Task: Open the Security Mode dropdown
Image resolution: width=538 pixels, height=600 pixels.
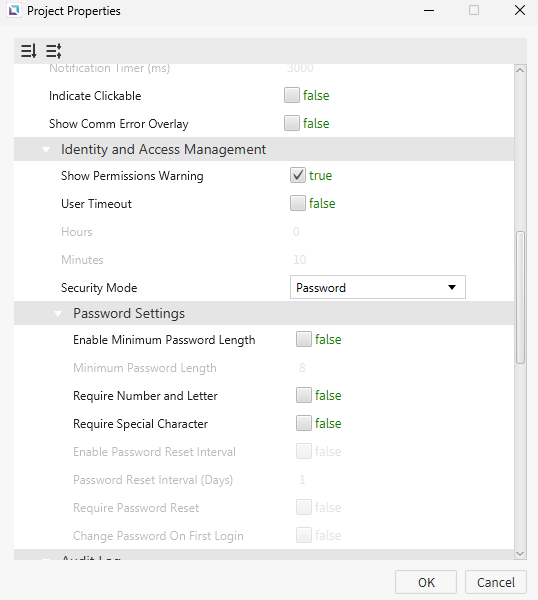Action: click(x=378, y=287)
